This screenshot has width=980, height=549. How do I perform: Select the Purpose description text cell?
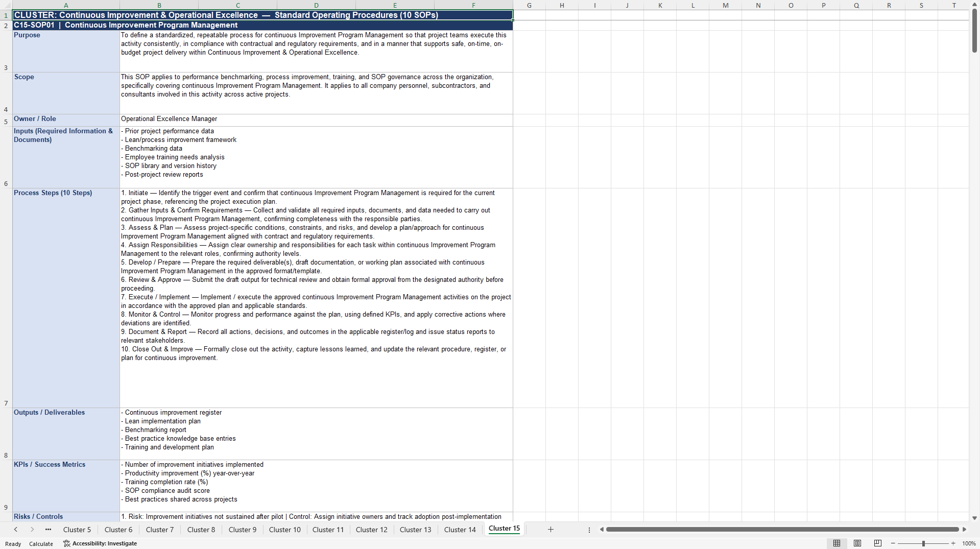click(316, 51)
